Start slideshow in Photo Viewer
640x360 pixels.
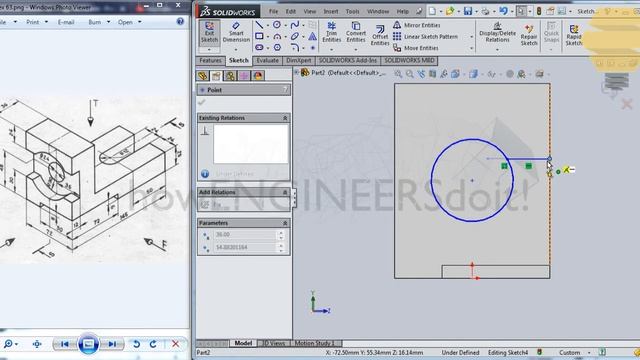click(88, 344)
